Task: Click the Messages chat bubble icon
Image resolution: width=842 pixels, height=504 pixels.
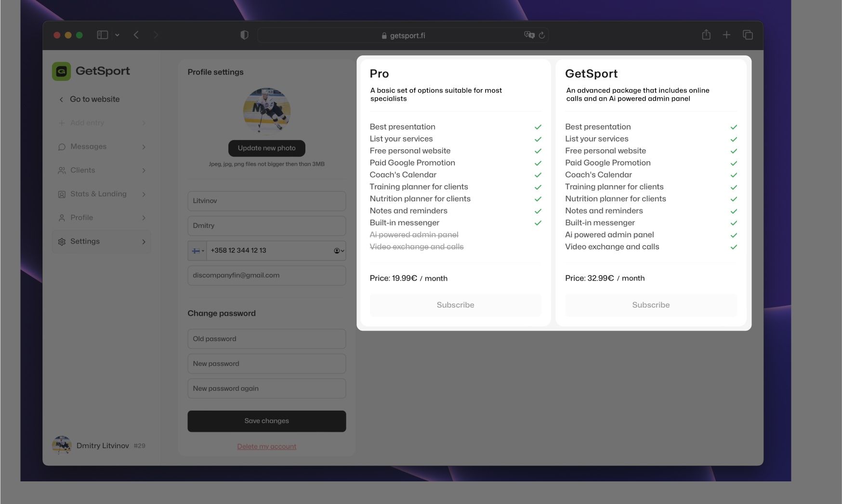Action: pos(62,147)
